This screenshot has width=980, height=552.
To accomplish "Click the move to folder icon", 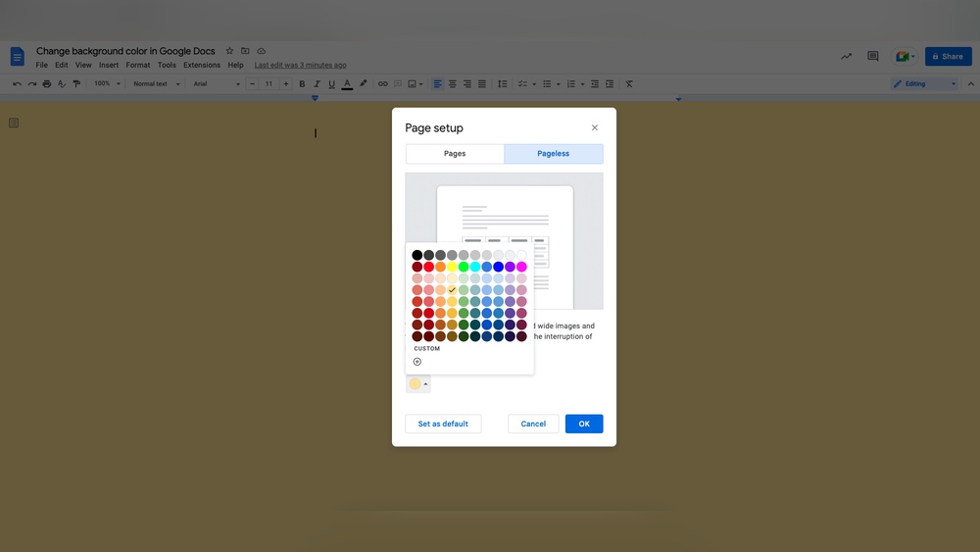I will (x=245, y=51).
